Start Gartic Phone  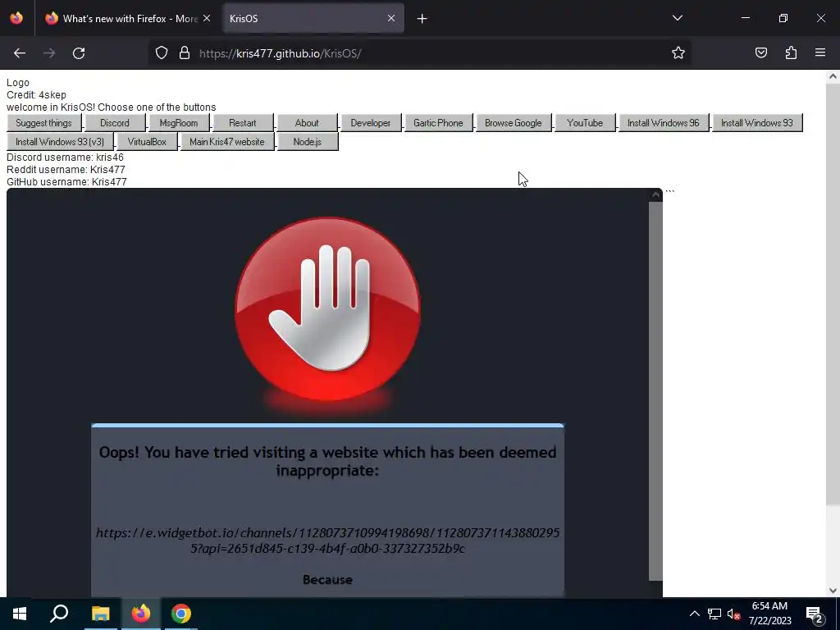point(438,123)
